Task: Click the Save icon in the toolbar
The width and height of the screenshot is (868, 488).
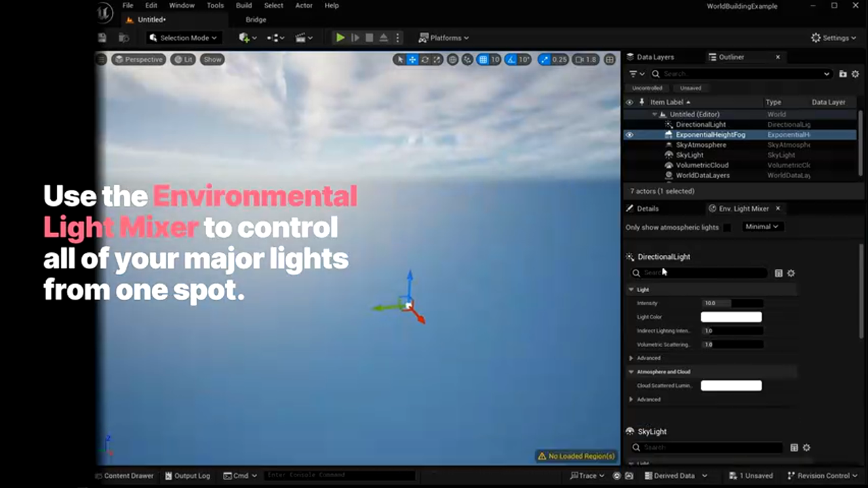Action: point(102,38)
